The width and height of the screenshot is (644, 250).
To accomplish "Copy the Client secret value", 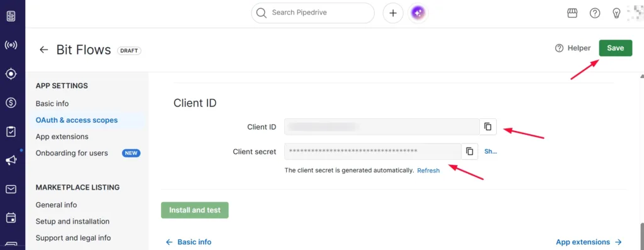I will (470, 151).
